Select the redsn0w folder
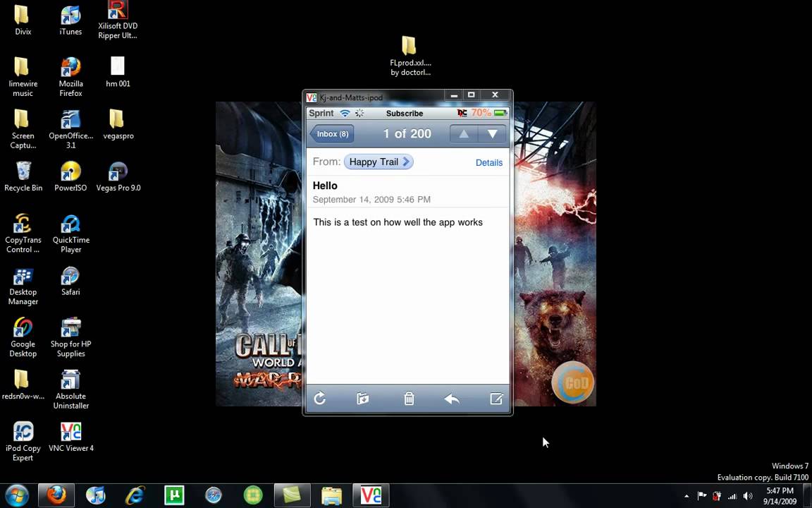Screen dimensions: 812x508 23,385
